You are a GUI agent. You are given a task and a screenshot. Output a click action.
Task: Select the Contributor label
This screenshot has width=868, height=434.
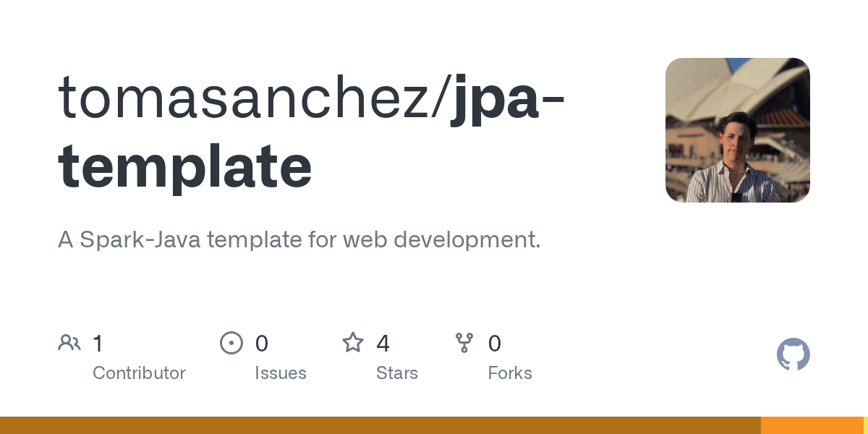pyautogui.click(x=139, y=373)
